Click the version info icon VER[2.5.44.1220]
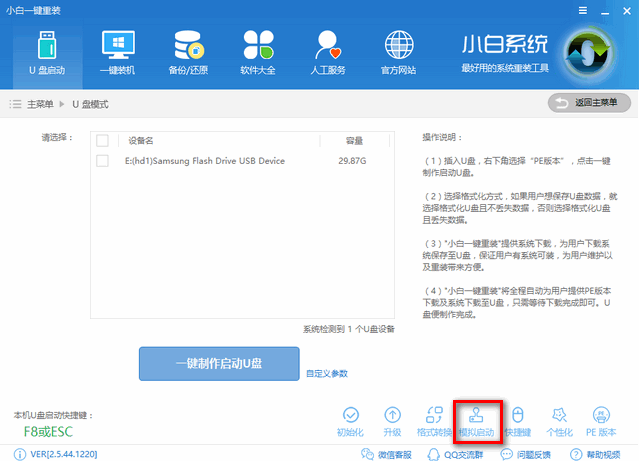 point(20,454)
